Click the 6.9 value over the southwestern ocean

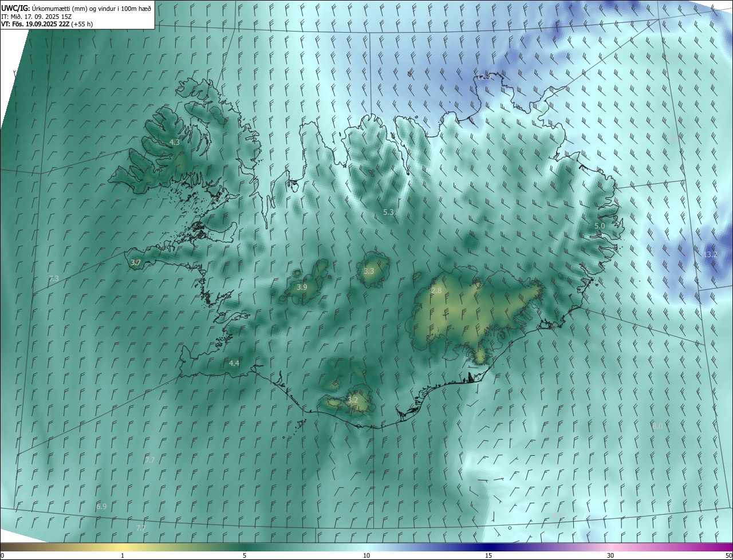tap(101, 507)
